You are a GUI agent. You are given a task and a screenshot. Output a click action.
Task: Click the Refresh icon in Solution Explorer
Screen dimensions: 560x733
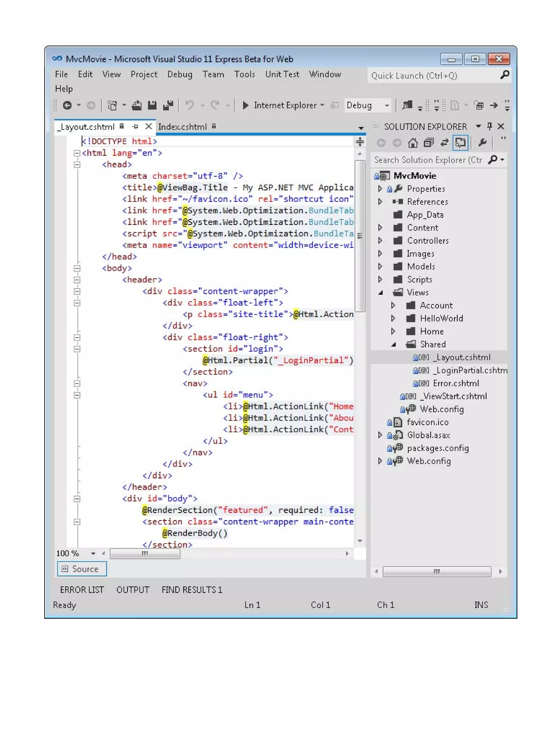[x=444, y=143]
